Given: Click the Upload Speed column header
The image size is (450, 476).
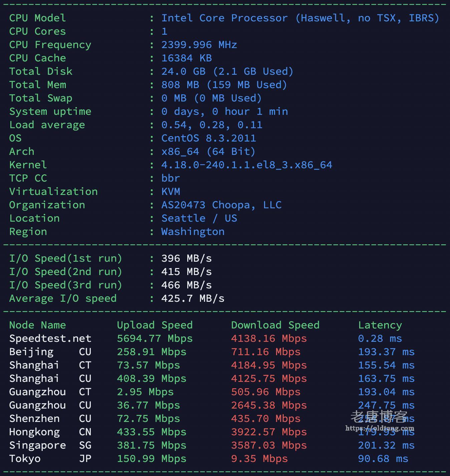Looking at the screenshot, I should coord(155,325).
